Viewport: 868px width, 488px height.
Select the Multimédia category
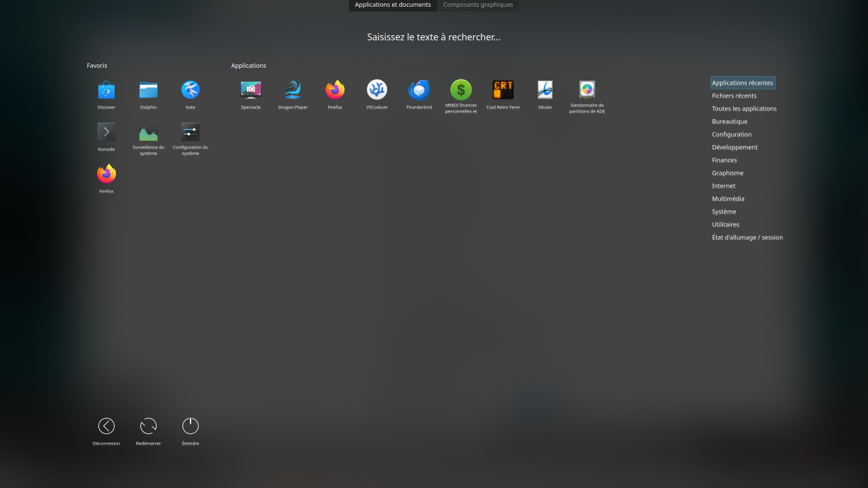pos(728,199)
